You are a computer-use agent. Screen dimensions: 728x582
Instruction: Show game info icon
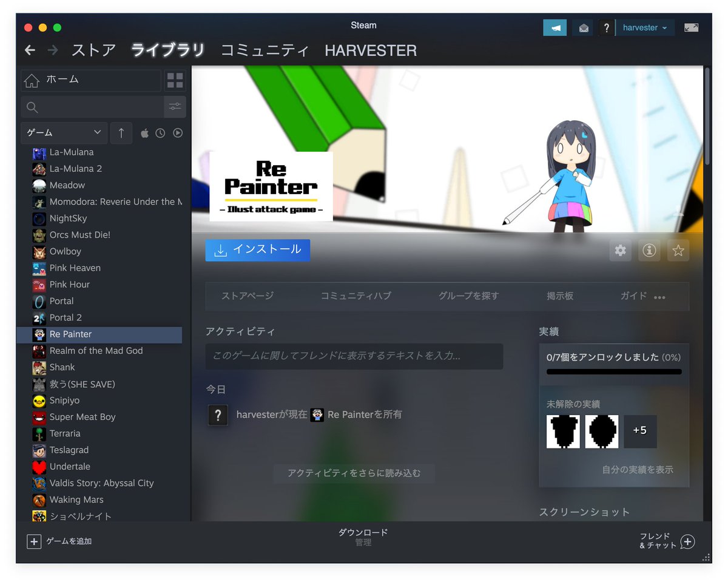(649, 250)
